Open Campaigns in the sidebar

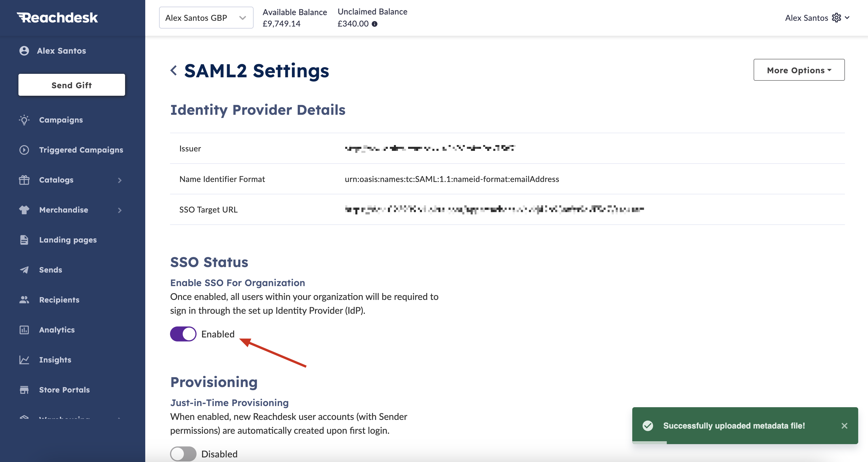pyautogui.click(x=61, y=120)
